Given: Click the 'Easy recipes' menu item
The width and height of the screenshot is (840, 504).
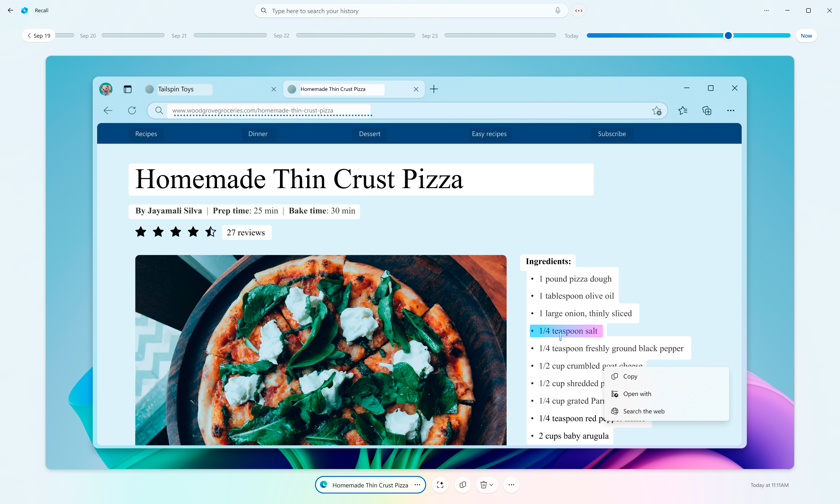Looking at the screenshot, I should click(x=489, y=133).
